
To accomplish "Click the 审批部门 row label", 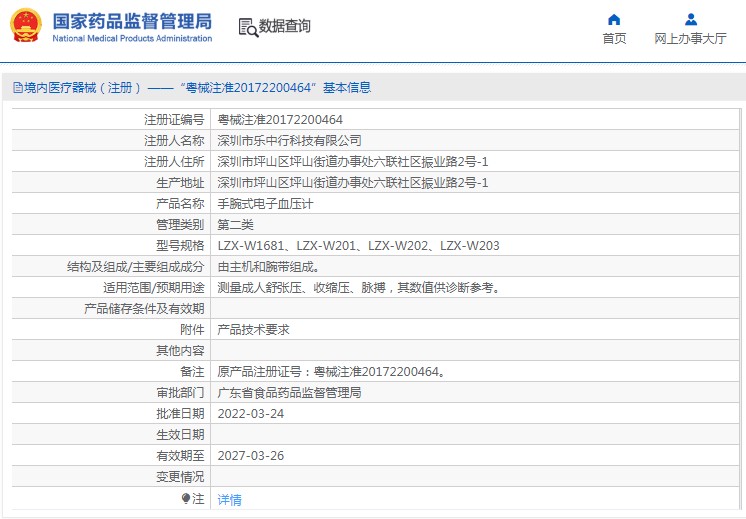I will tap(180, 392).
